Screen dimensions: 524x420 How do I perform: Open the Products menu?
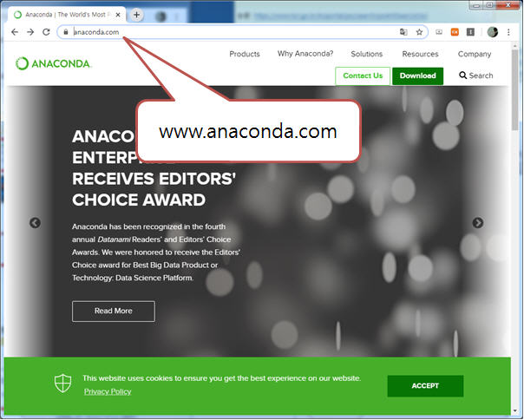[245, 54]
